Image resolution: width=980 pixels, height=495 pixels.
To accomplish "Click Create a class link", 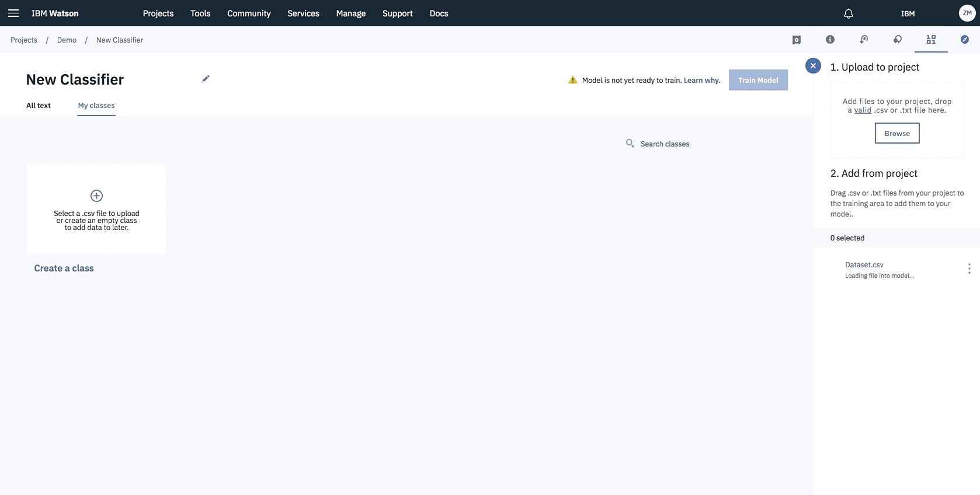I will pyautogui.click(x=64, y=268).
